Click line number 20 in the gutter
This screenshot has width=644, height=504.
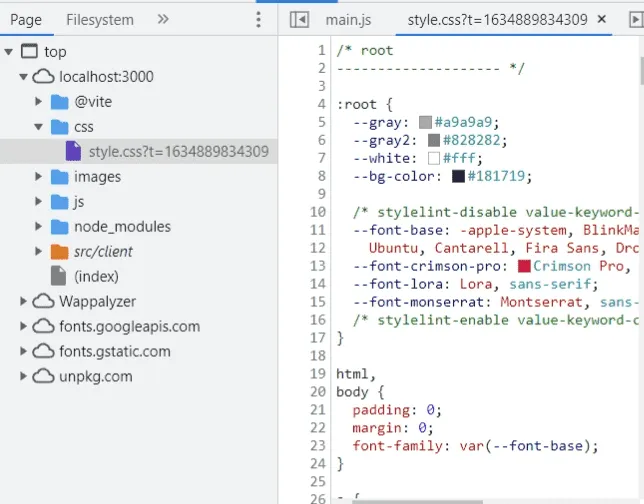(318, 392)
